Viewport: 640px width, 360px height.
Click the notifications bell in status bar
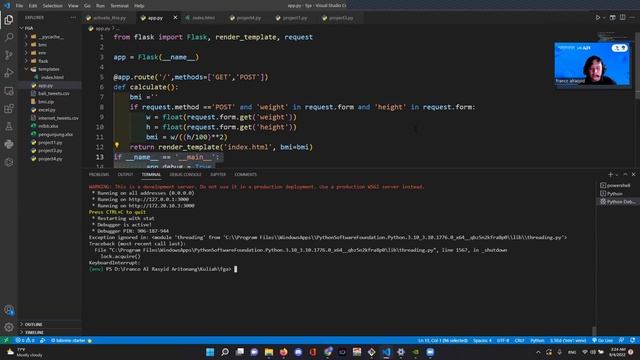coord(632,340)
